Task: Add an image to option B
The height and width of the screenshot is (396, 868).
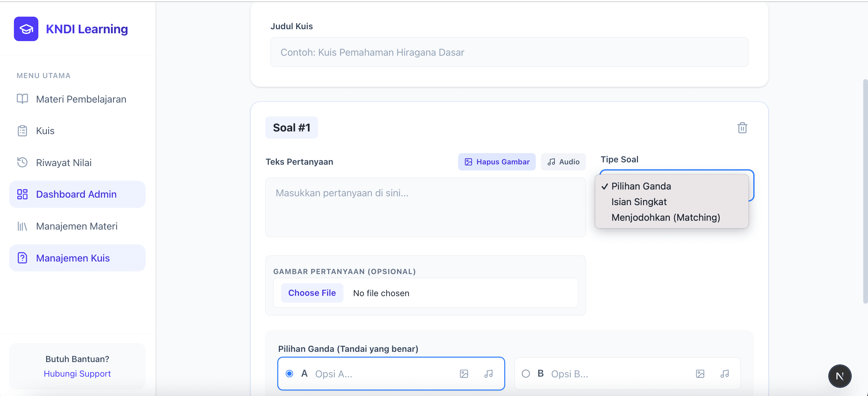Action: 700,374
